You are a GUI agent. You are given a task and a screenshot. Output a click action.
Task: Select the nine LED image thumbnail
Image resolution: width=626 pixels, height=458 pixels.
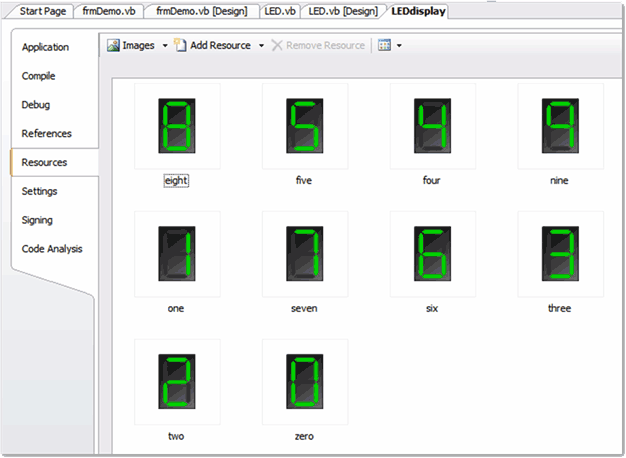[561, 126]
